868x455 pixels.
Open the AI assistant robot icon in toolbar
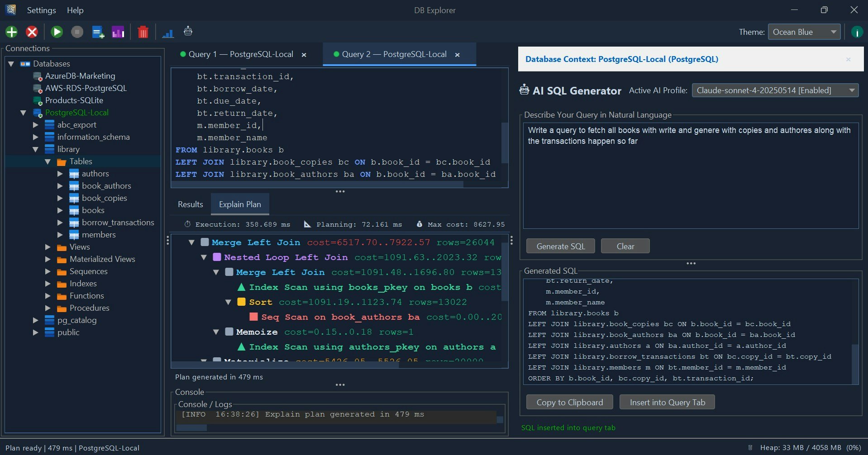tap(187, 32)
